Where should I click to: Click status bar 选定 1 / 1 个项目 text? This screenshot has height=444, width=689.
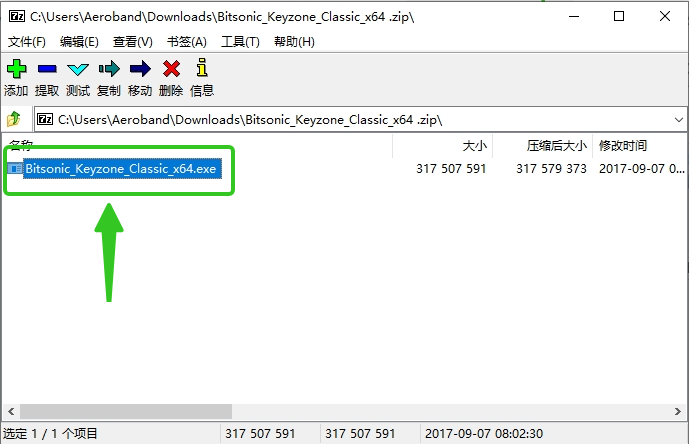(x=50, y=434)
